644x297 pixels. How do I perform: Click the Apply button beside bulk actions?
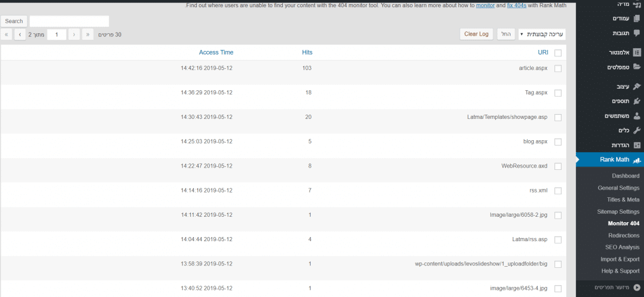[506, 34]
